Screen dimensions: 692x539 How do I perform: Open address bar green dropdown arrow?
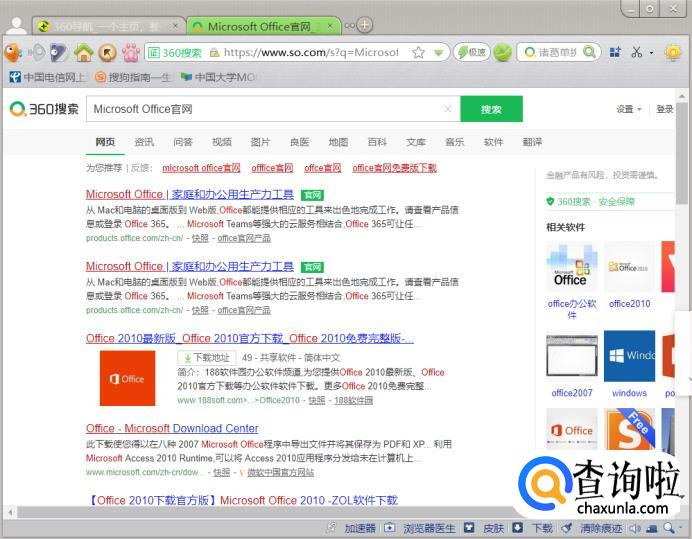[438, 53]
